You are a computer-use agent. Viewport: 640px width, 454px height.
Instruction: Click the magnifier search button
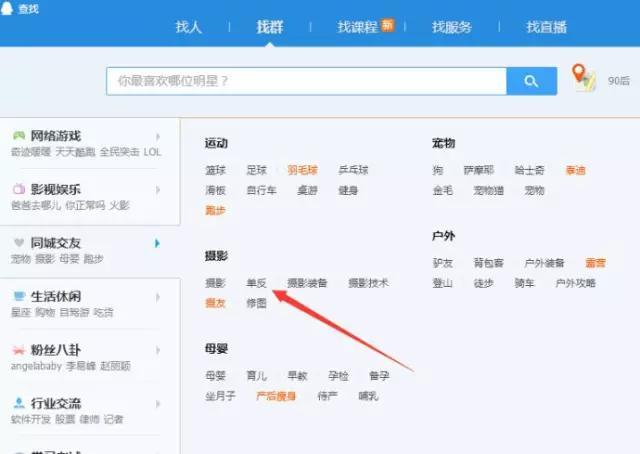pyautogui.click(x=531, y=81)
